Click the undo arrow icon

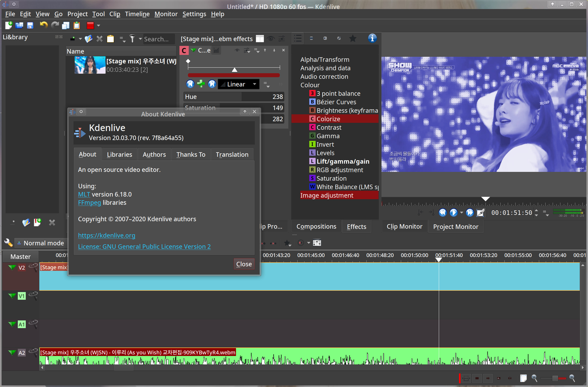click(x=44, y=25)
